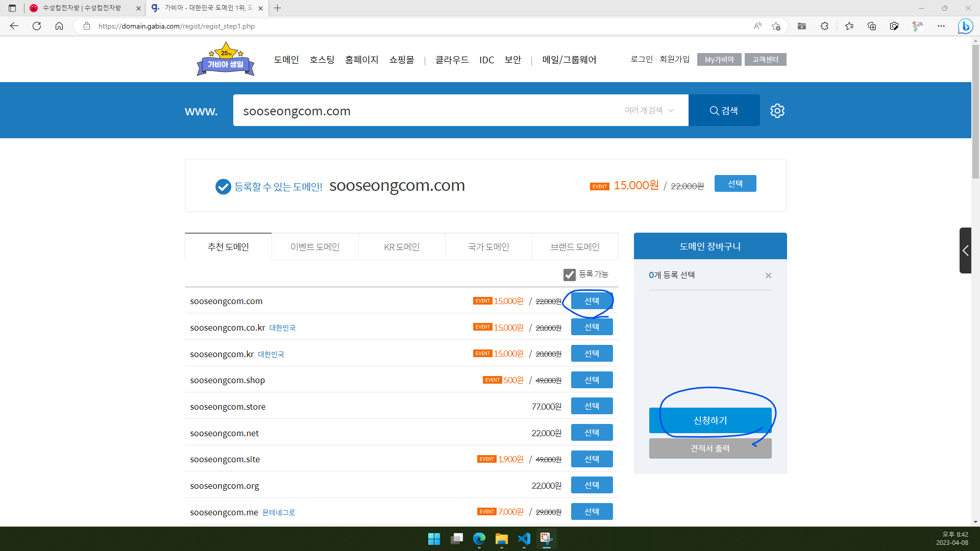Image resolution: width=980 pixels, height=551 pixels.
Task: Select sooseongcom.org domain
Action: [592, 485]
